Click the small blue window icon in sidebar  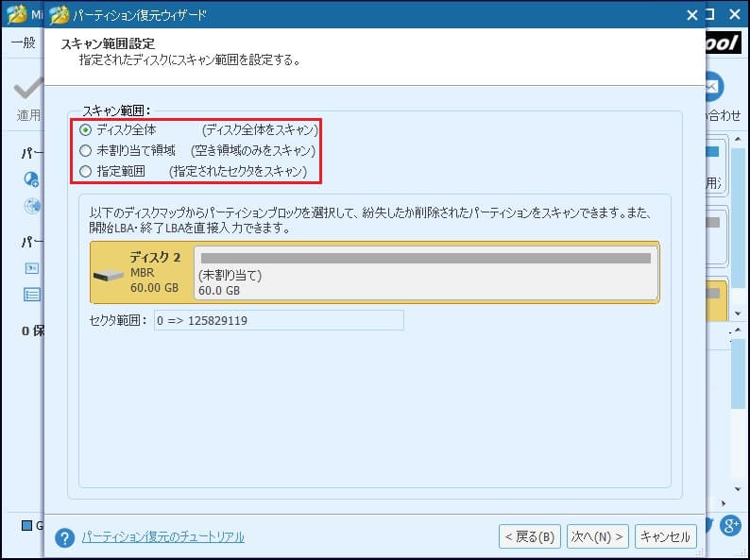[31, 268]
